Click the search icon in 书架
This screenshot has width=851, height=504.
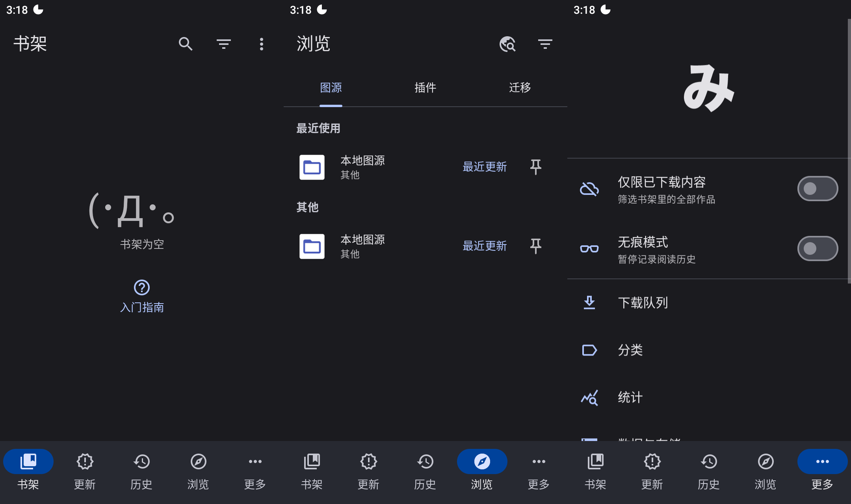185,44
